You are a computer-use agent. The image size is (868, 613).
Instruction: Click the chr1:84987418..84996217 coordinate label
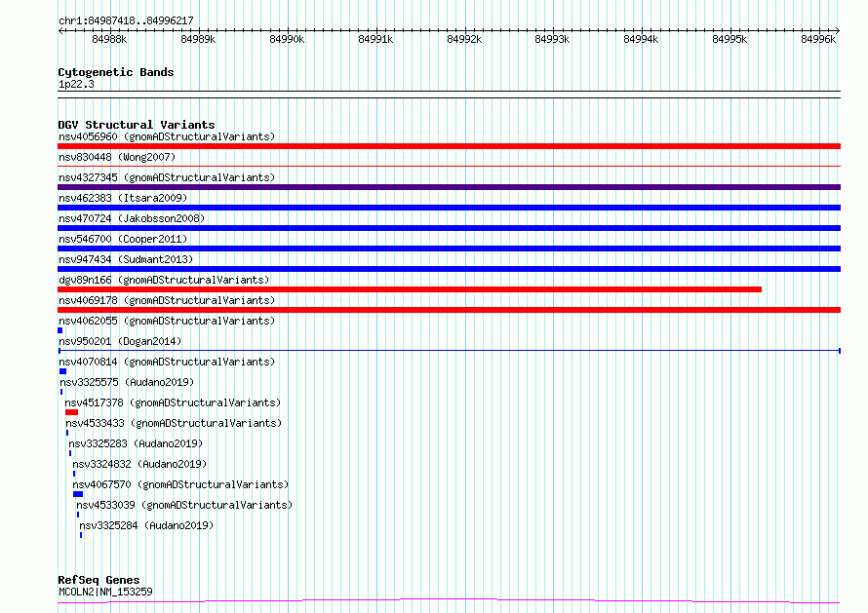126,20
